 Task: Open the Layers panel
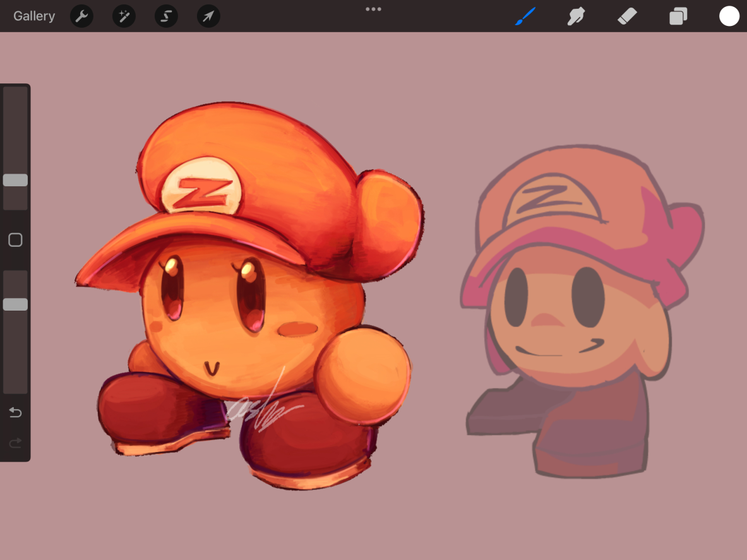[678, 16]
